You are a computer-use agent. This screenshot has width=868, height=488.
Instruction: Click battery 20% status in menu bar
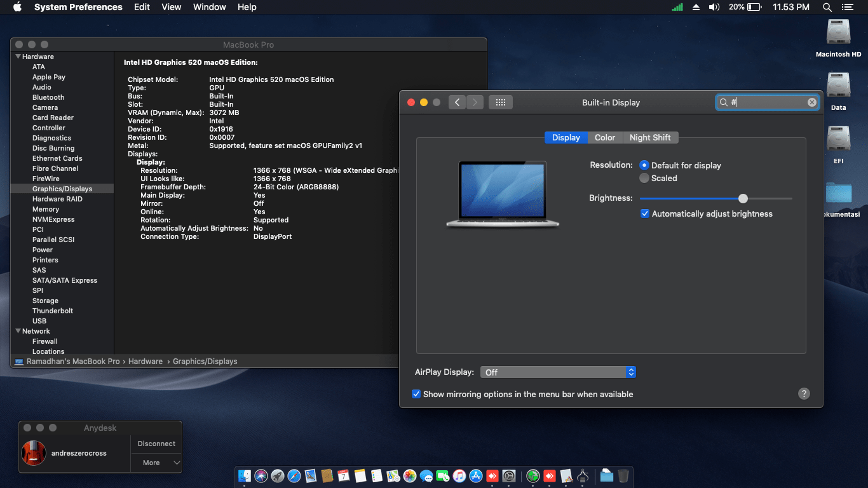[745, 7]
